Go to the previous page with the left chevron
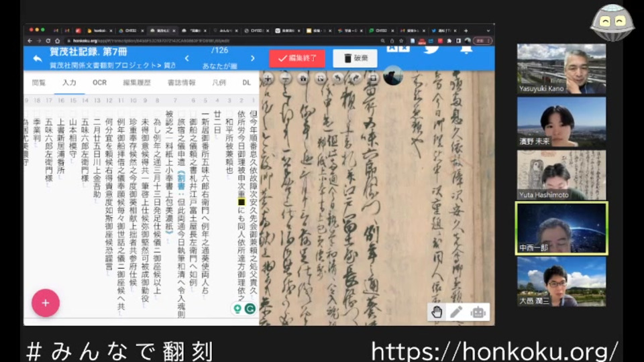644x362 pixels. pyautogui.click(x=187, y=58)
